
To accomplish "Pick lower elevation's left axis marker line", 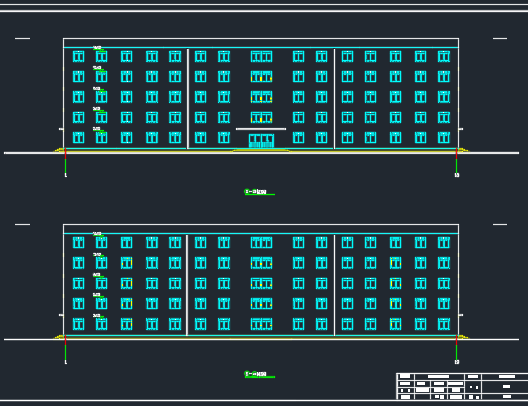I will pos(65,348).
